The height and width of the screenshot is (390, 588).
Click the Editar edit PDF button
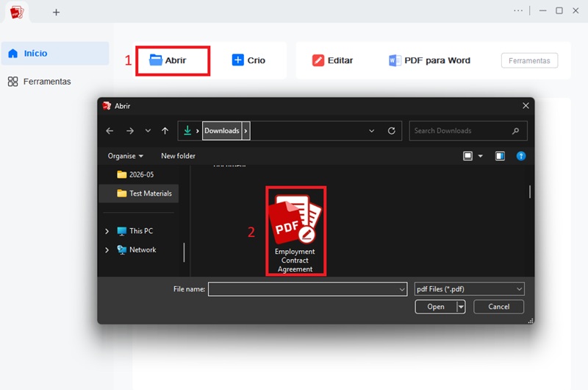(x=332, y=60)
